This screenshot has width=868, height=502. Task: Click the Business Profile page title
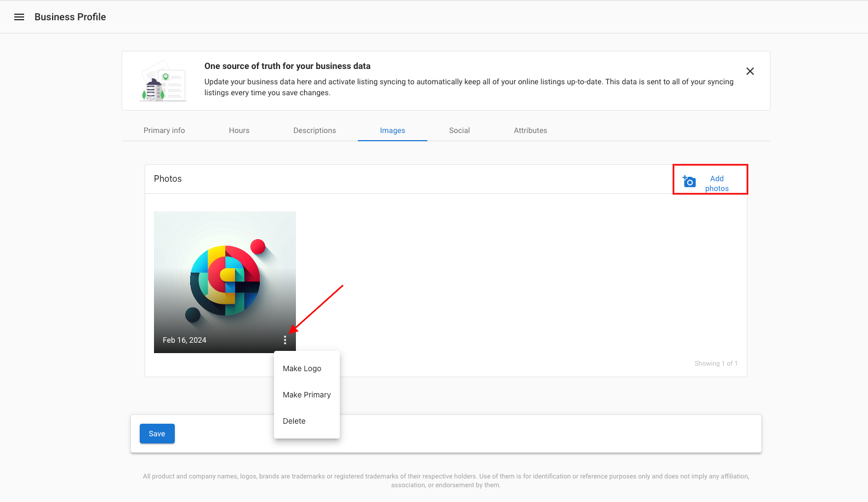pyautogui.click(x=70, y=17)
